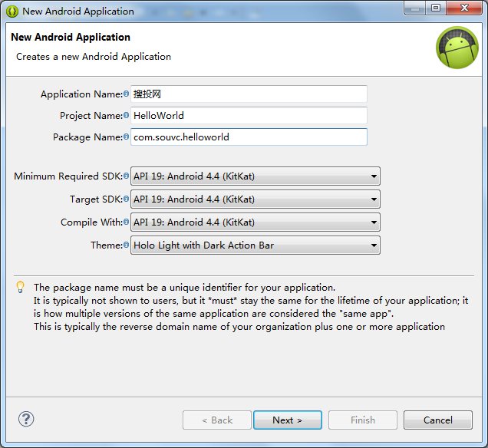The image size is (488, 448).
Task: Click the title bar application icon
Action: pos(12,12)
